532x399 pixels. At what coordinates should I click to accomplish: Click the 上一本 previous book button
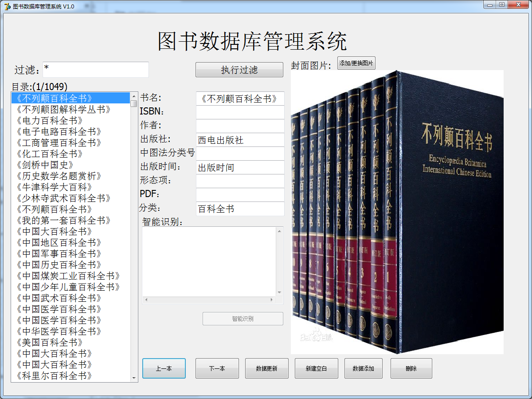164,368
